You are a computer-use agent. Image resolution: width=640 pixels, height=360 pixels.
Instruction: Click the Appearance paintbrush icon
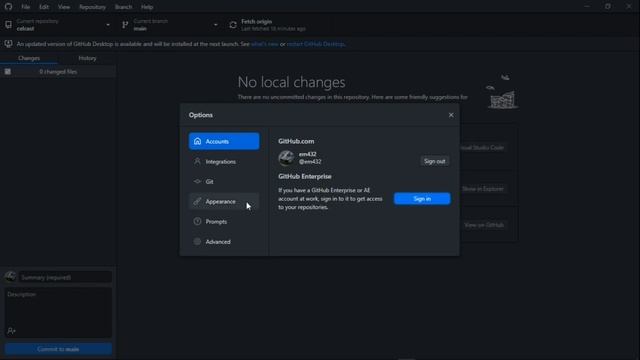(x=198, y=201)
